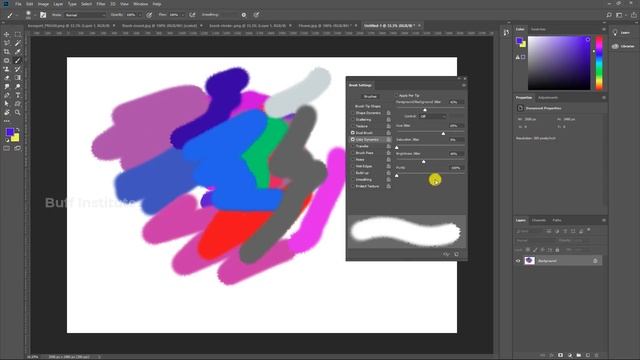Toggle the Dual Brush checkbox
640x360 pixels.
pyautogui.click(x=353, y=133)
